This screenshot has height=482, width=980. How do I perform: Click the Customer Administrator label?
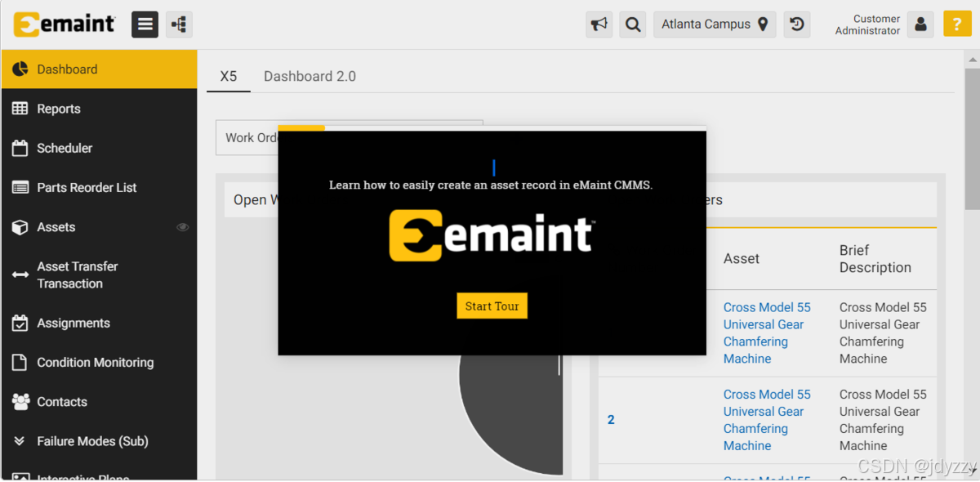[867, 25]
